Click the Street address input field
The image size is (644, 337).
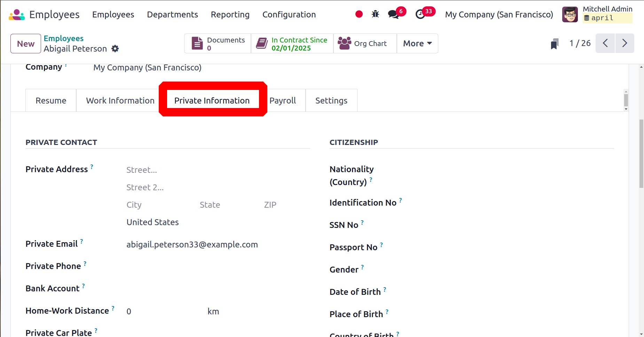[209, 170]
